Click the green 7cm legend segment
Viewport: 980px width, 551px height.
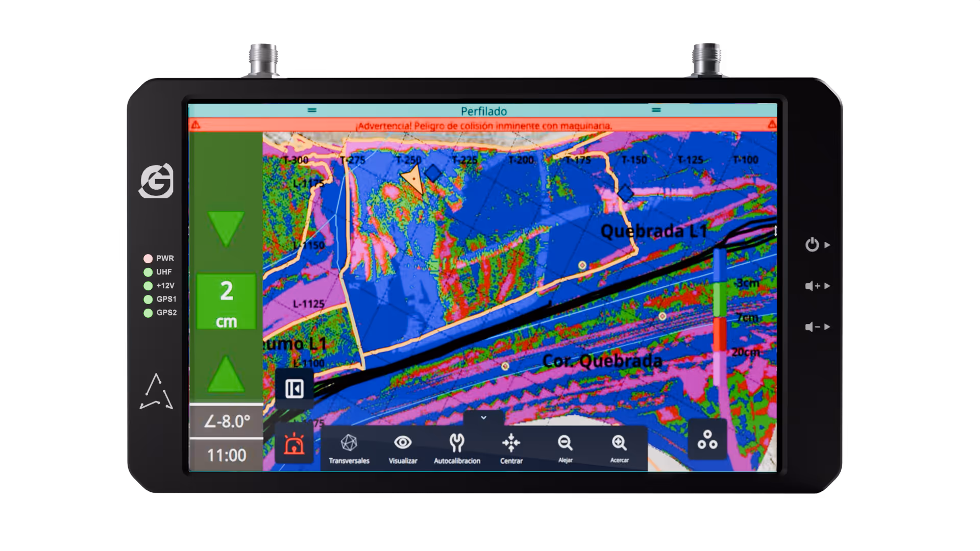pos(720,300)
